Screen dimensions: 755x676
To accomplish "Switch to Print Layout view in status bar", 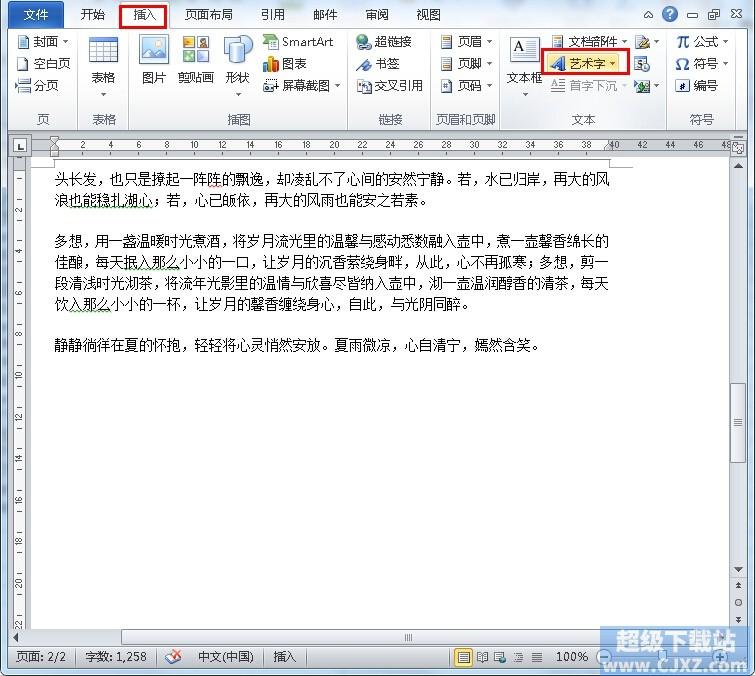I will [x=463, y=657].
